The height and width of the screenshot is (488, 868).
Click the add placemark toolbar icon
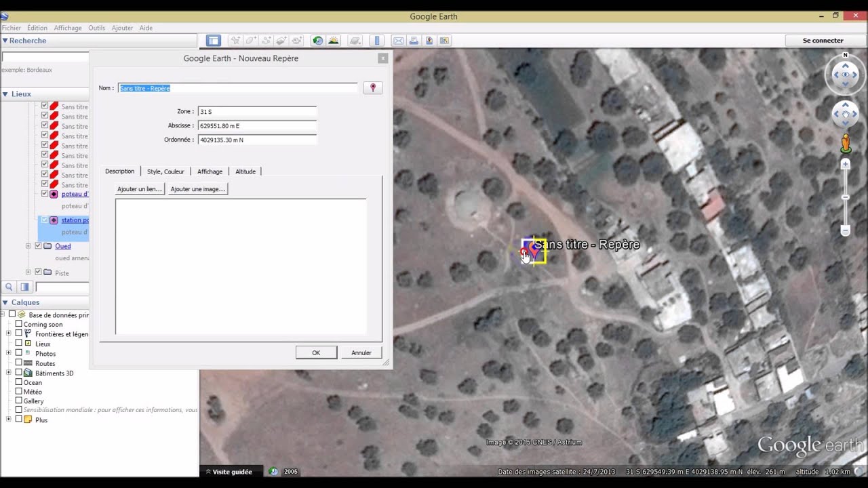[235, 41]
